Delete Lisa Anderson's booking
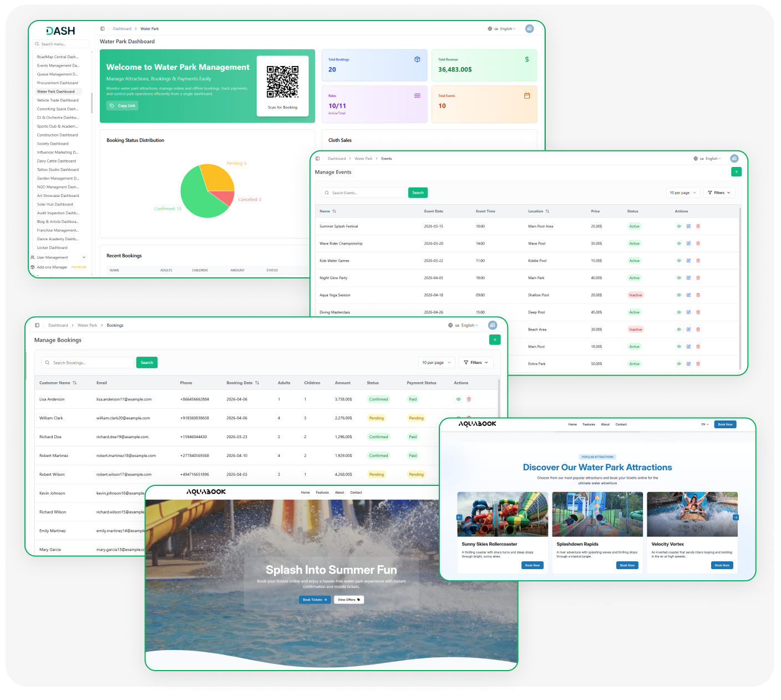The height and width of the screenshot is (700, 781). pyautogui.click(x=469, y=399)
